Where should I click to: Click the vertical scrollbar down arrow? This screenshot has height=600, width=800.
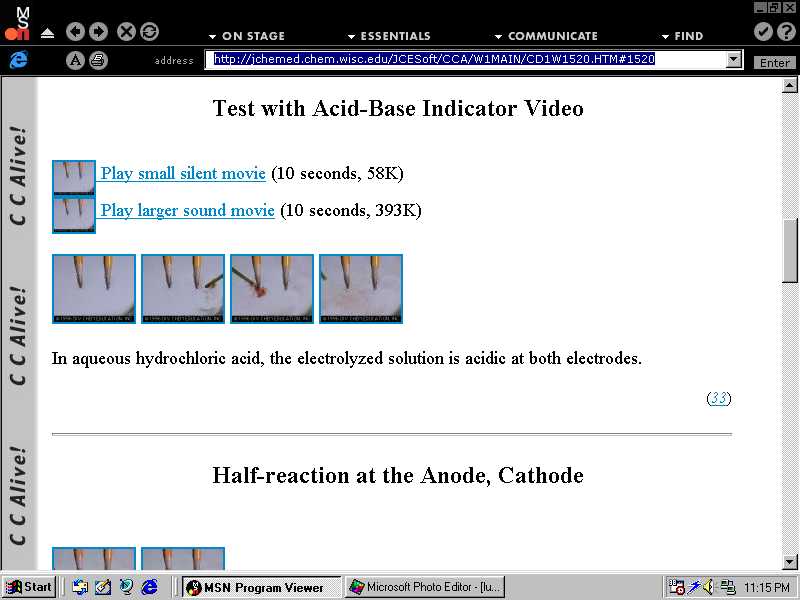point(790,562)
